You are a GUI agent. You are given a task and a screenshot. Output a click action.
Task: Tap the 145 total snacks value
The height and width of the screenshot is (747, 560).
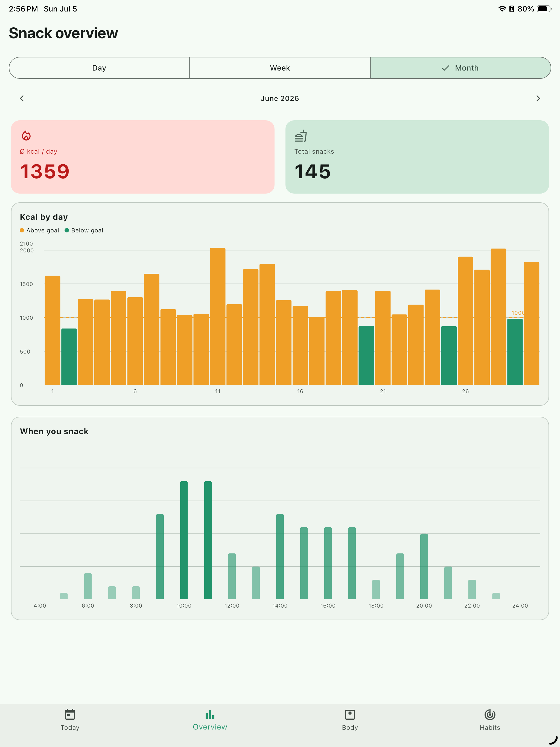point(313,171)
